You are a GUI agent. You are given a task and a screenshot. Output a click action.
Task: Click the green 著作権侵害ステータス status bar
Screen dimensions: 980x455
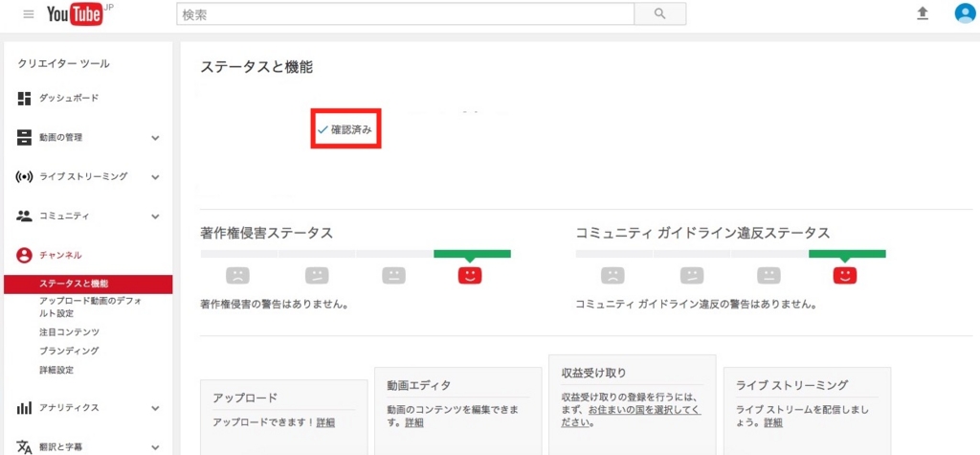point(473,254)
